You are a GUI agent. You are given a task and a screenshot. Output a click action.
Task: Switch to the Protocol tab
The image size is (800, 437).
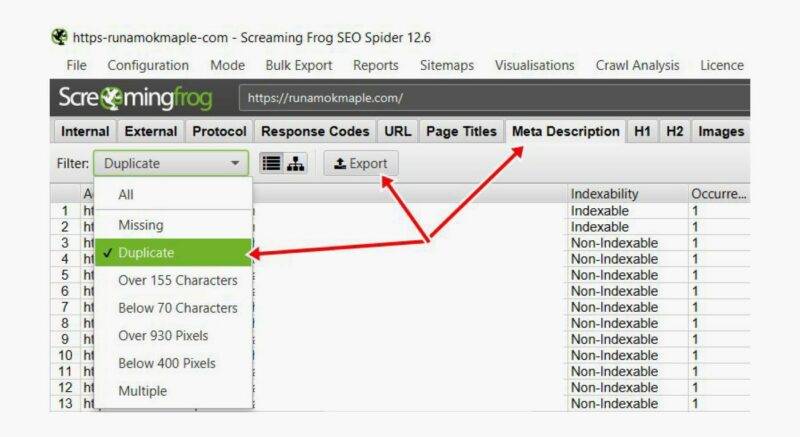pos(219,132)
